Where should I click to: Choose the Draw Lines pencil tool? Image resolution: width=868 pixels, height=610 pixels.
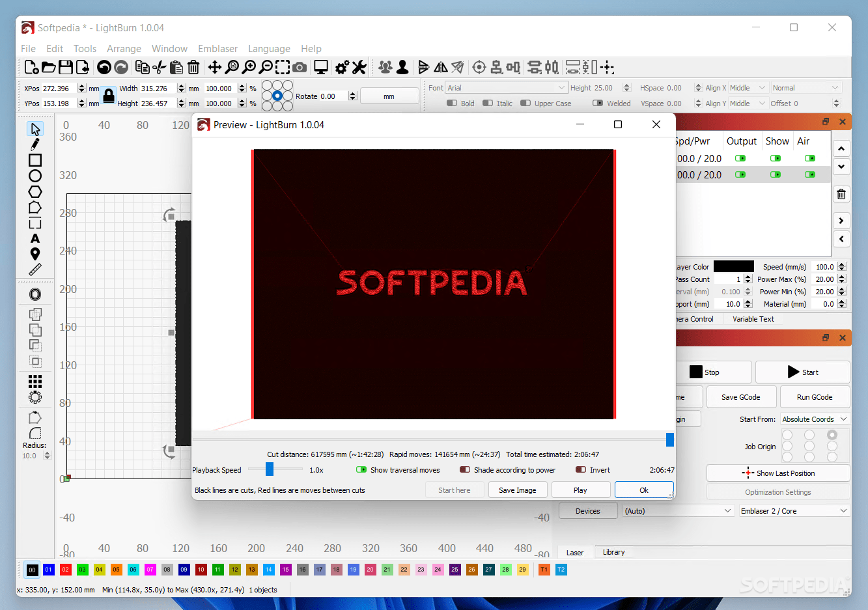[35, 144]
